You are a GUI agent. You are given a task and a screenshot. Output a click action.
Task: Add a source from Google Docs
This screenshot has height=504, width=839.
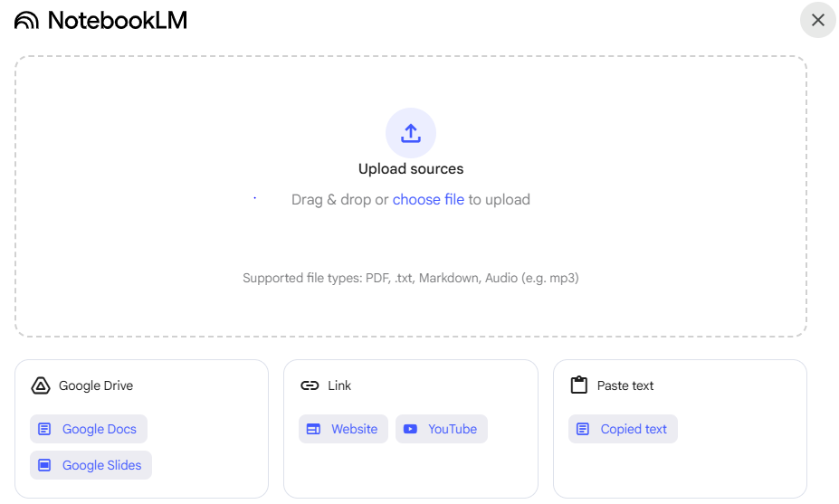(x=89, y=429)
